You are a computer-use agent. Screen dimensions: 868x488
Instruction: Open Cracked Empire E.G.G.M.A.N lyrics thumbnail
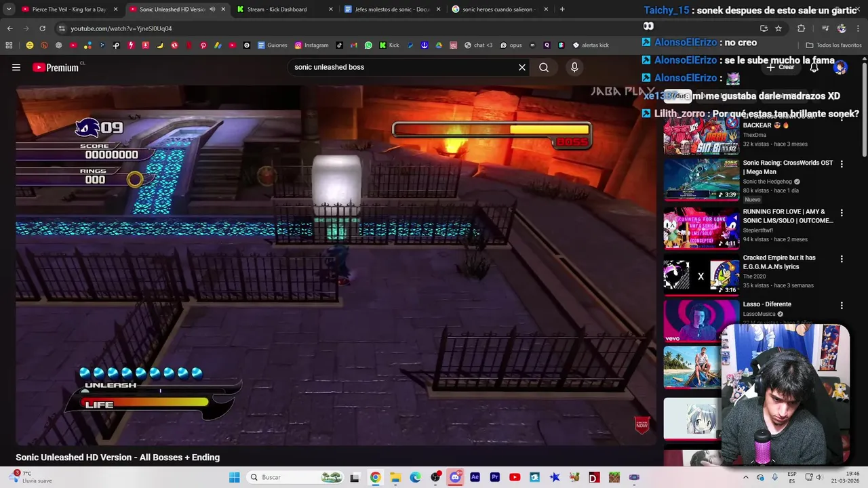click(x=701, y=275)
